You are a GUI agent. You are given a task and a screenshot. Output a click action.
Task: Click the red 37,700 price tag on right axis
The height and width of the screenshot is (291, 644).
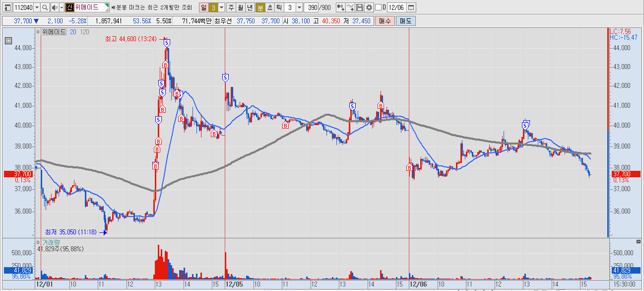point(626,174)
